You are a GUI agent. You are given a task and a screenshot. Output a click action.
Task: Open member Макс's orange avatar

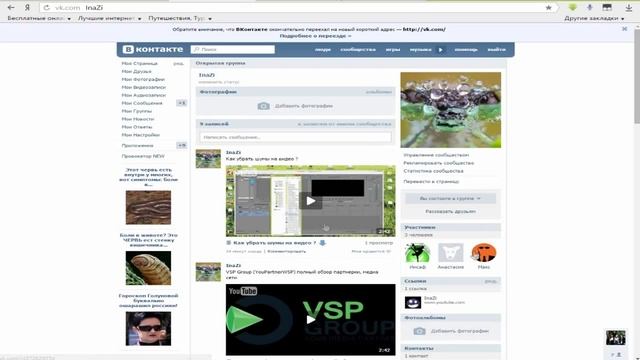(x=484, y=253)
